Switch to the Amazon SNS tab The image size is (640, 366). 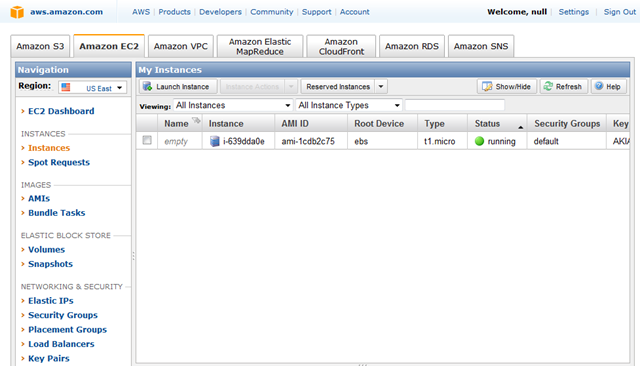(x=481, y=46)
